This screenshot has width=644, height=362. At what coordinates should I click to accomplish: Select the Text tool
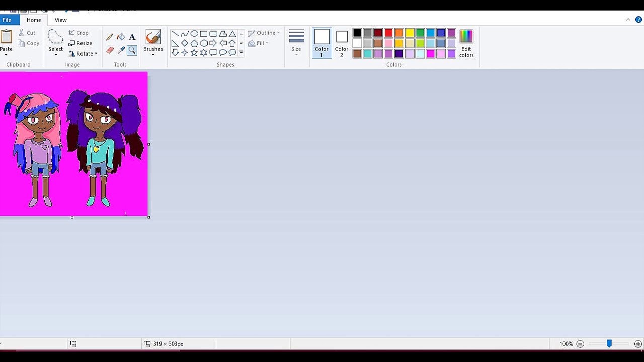pos(132,37)
